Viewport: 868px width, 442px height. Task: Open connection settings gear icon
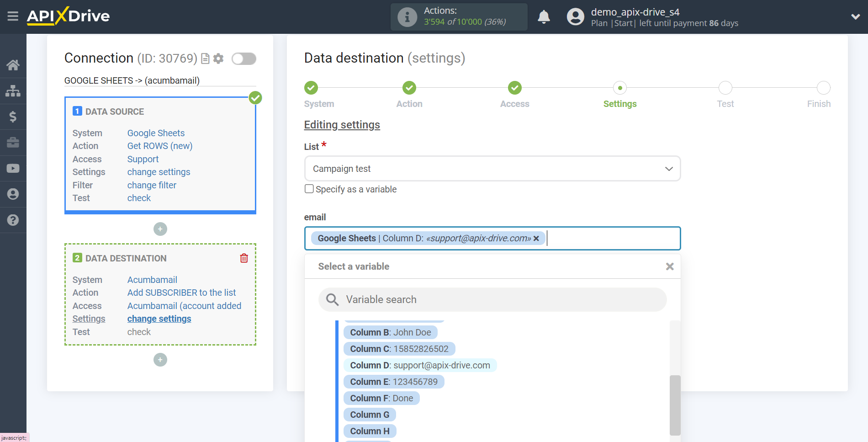(218, 59)
